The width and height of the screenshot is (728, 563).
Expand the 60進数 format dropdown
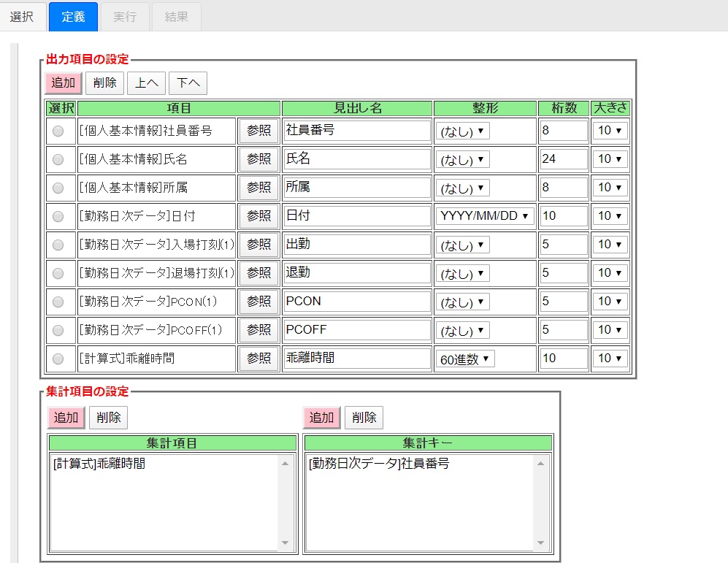tap(465, 359)
